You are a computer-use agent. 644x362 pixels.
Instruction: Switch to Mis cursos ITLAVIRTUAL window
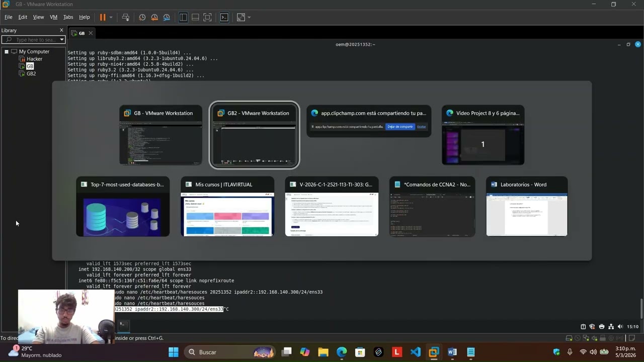coord(227,206)
